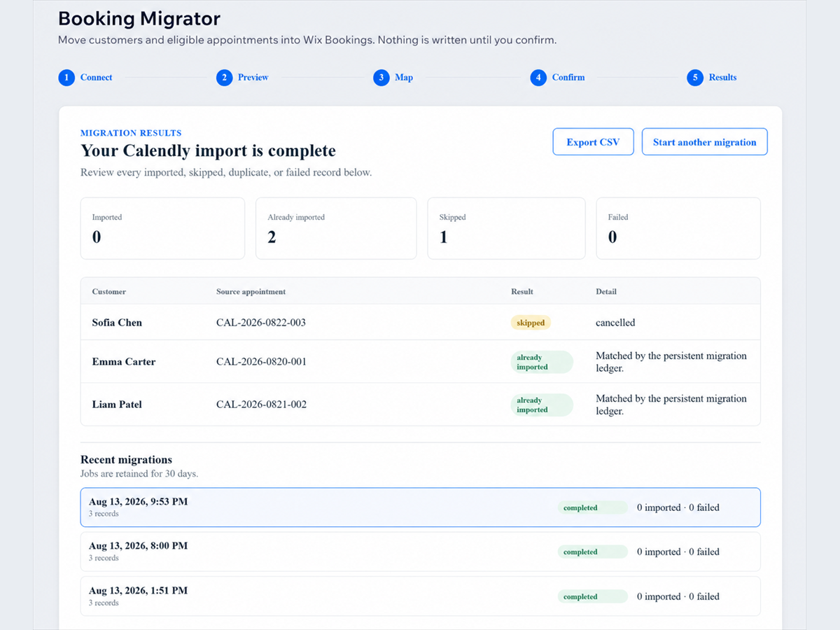Click Liam Patel's already imported badge
The height and width of the screenshot is (630, 840).
coord(541,405)
